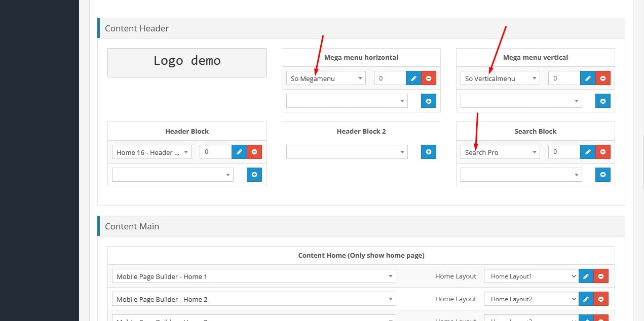Image resolution: width=644 pixels, height=321 pixels.
Task: Open the Mobile Page Builder - Home 2 dropdown
Action: tap(254, 299)
